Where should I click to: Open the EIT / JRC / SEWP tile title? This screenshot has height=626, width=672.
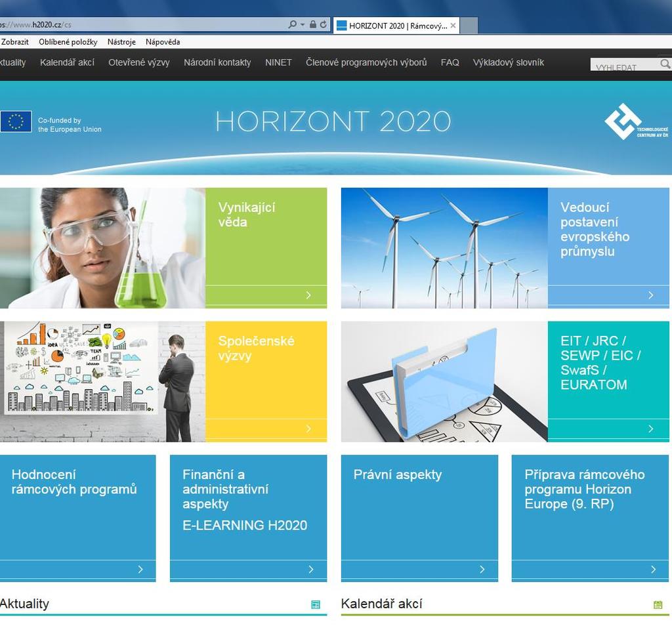(600, 363)
